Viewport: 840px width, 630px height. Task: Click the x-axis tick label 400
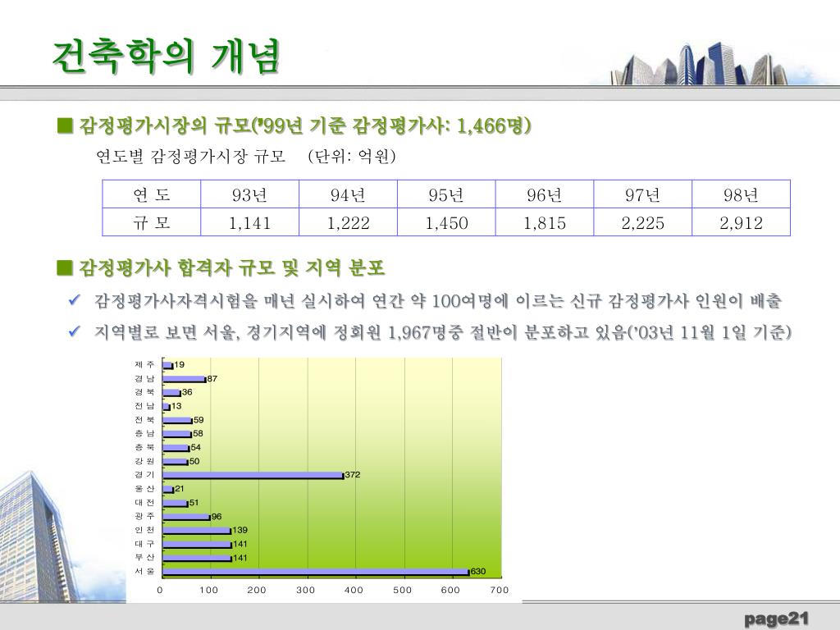click(354, 590)
